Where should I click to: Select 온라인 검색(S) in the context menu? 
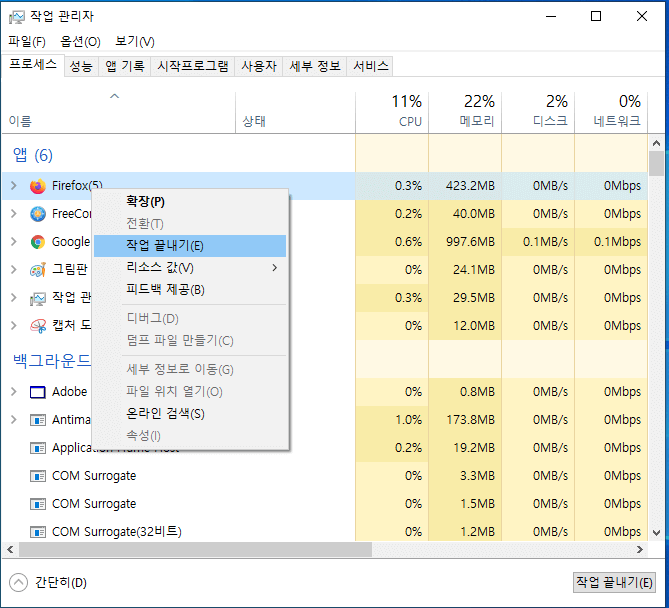190,413
